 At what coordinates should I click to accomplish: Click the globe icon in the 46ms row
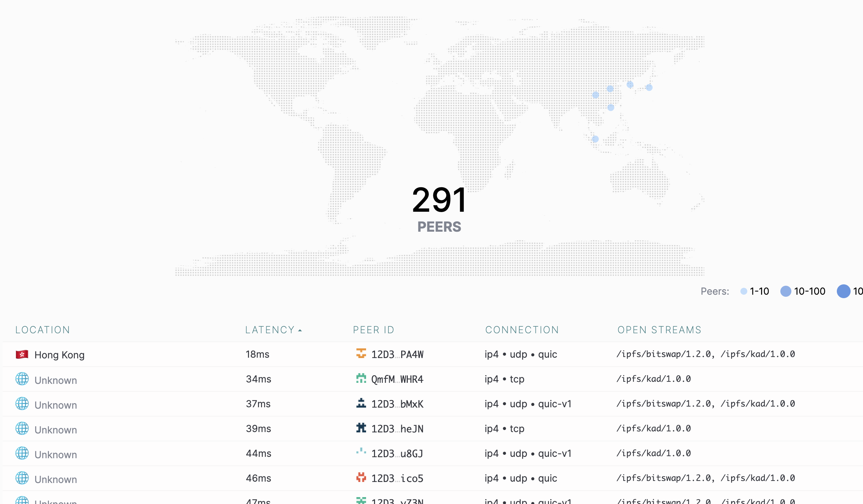point(22,478)
